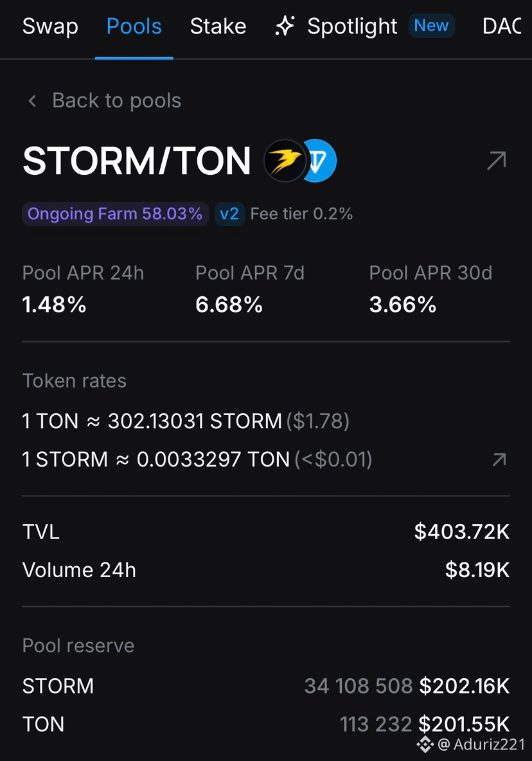Click Back to pools link

(116, 100)
